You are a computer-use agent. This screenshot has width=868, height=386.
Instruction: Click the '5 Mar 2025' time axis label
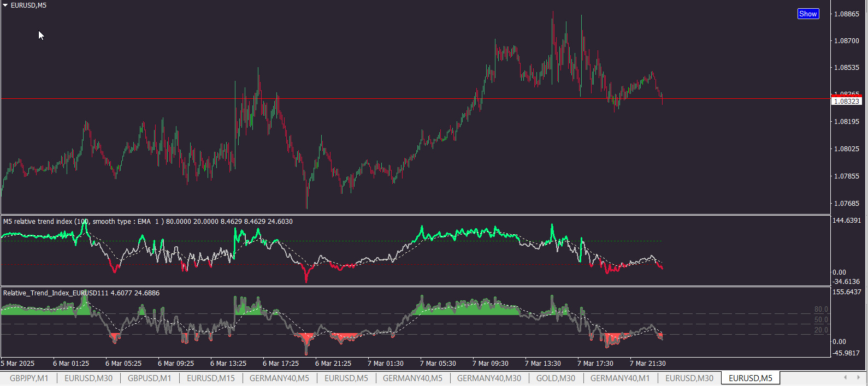(x=17, y=364)
